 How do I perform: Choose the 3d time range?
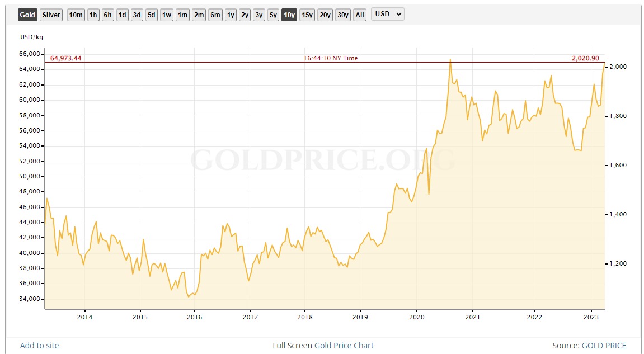tap(137, 15)
